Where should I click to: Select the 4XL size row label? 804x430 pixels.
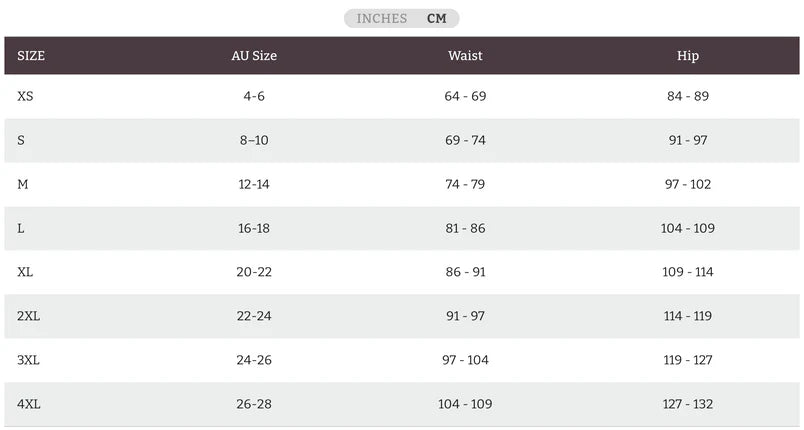click(29, 404)
